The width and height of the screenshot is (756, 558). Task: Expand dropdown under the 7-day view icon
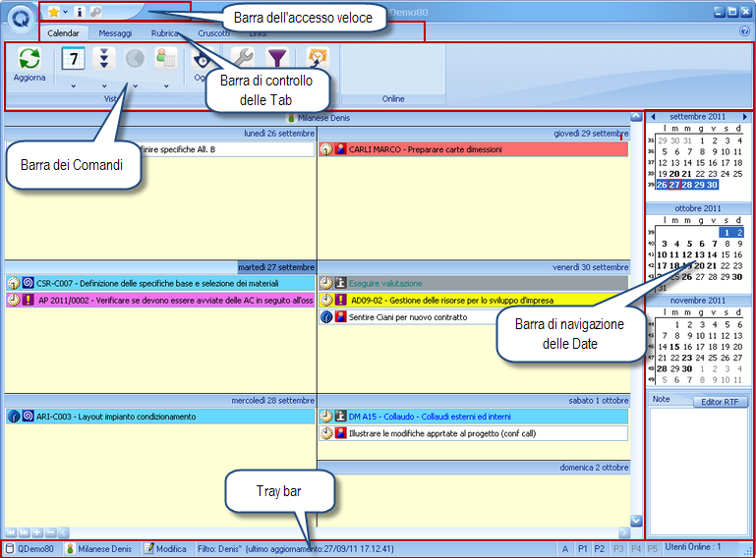(x=74, y=86)
